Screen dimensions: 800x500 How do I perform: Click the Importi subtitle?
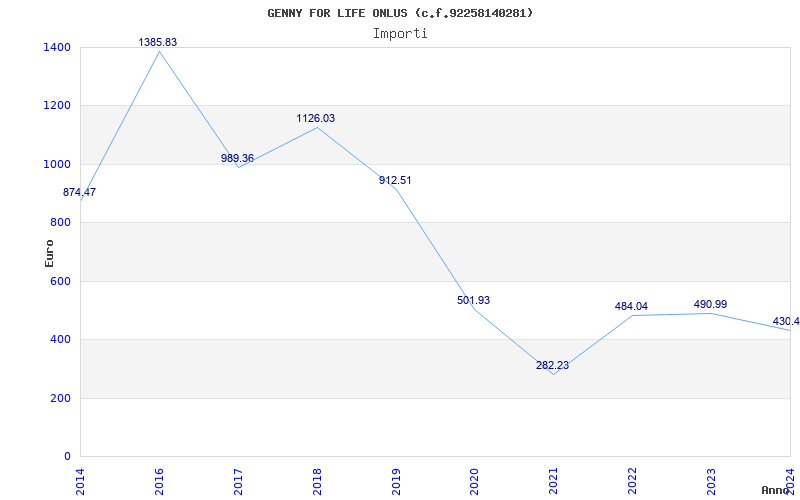click(x=400, y=34)
